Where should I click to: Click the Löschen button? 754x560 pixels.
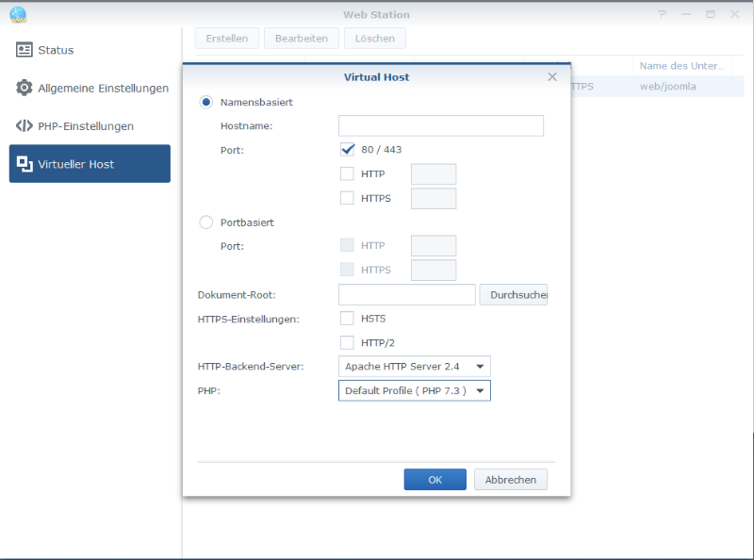click(x=375, y=39)
